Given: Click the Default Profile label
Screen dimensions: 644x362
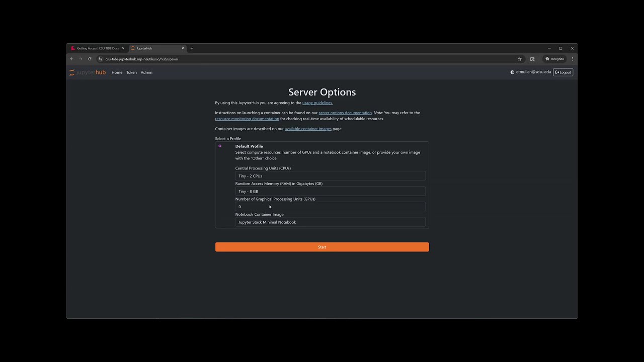Looking at the screenshot, I should coord(249,146).
